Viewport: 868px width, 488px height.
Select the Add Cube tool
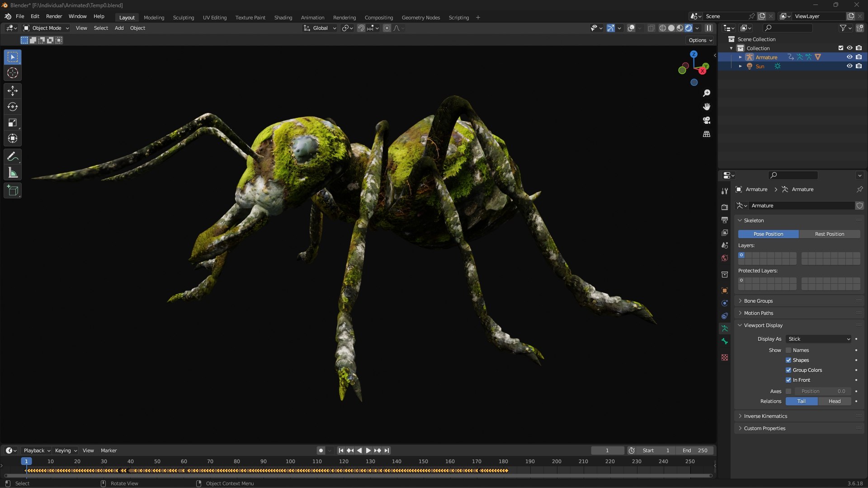coord(13,191)
